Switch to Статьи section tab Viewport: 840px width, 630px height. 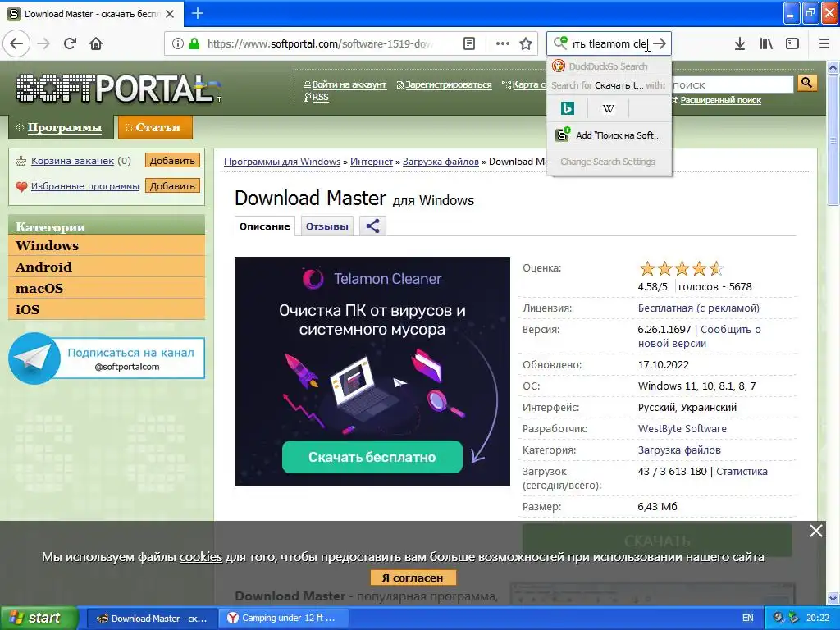155,127
